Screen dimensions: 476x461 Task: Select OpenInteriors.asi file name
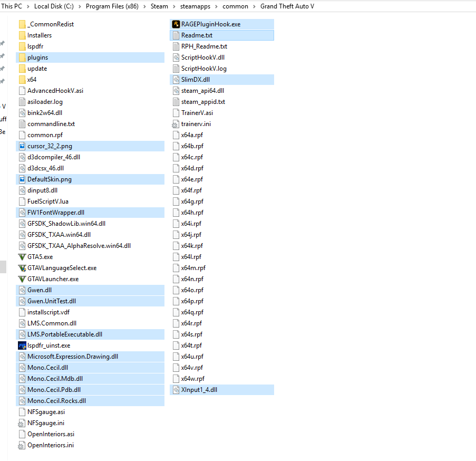(51, 434)
